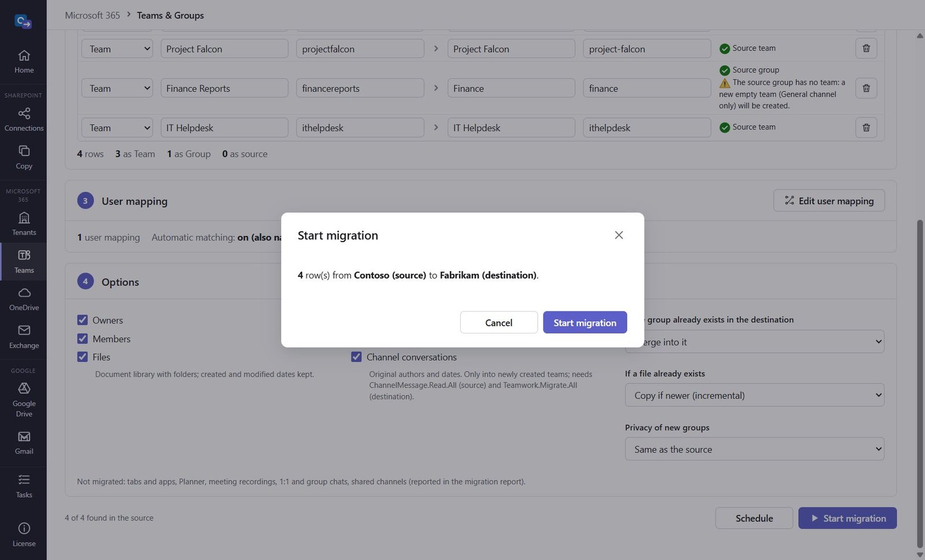This screenshot has height=560, width=925.
Task: Delete the Finance Reports row
Action: click(866, 88)
